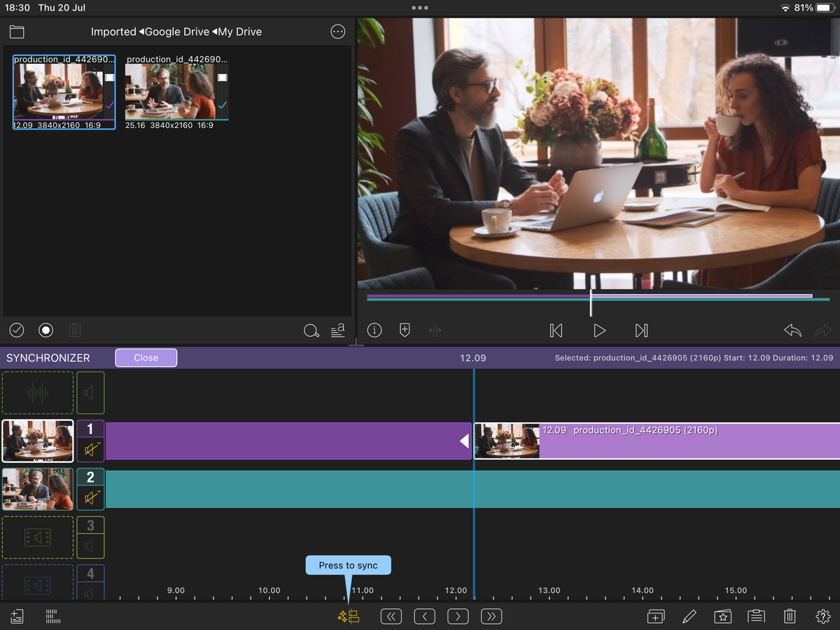
Task: Open the media library options ellipsis menu
Action: (337, 31)
